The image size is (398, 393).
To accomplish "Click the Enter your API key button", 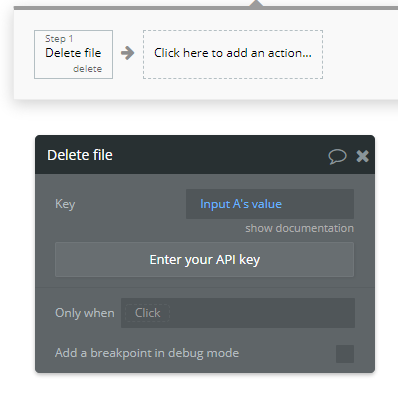I will [204, 260].
